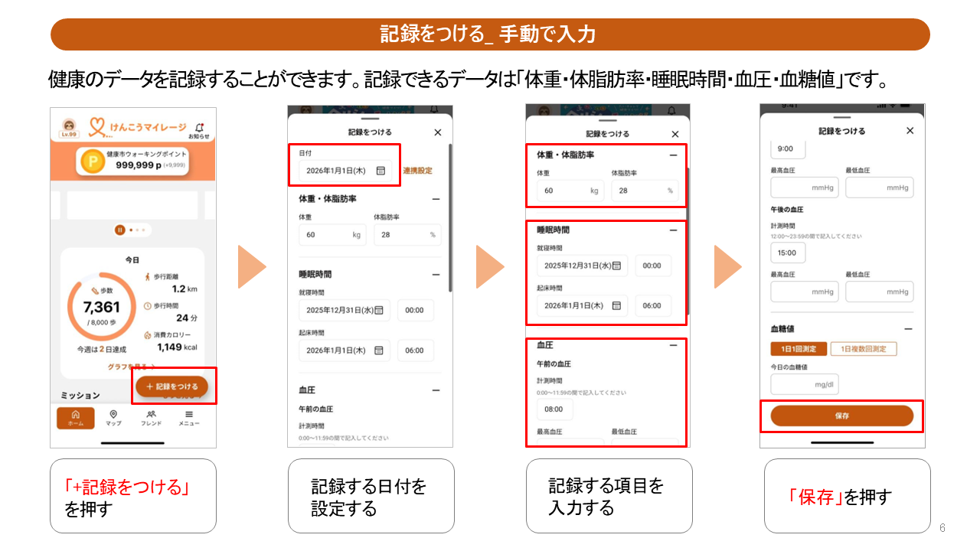Click the Lv.99 avatar icon
The width and height of the screenshot is (980, 551).
tap(69, 128)
